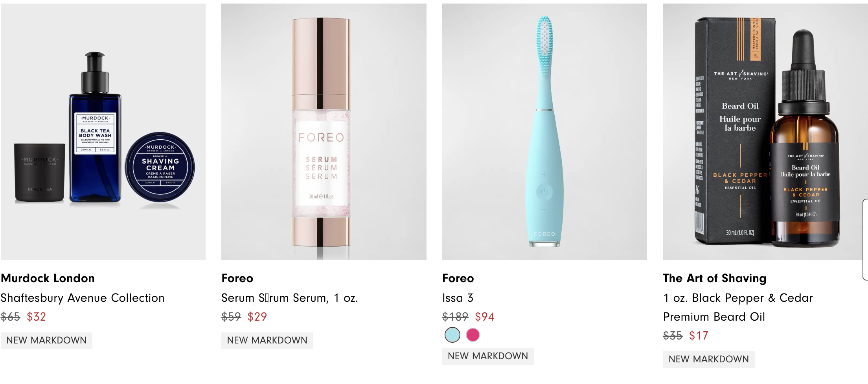868x384 pixels.
Task: Open Shaftesbury Avenue Collection product link
Action: click(83, 298)
